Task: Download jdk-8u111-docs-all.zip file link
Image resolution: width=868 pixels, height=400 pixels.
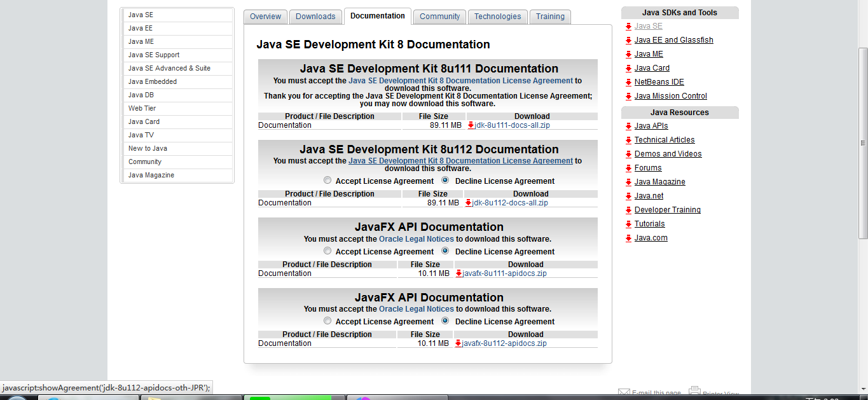Action: click(x=513, y=125)
